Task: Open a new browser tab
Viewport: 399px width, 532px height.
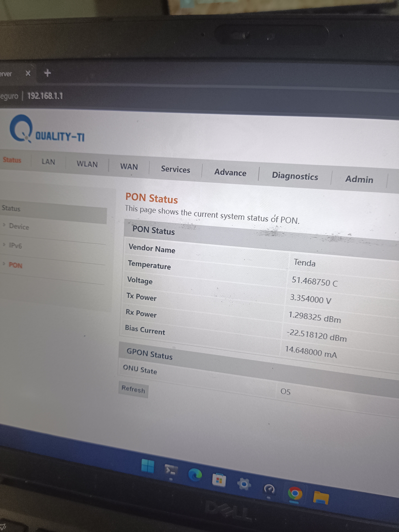Action: (x=48, y=73)
